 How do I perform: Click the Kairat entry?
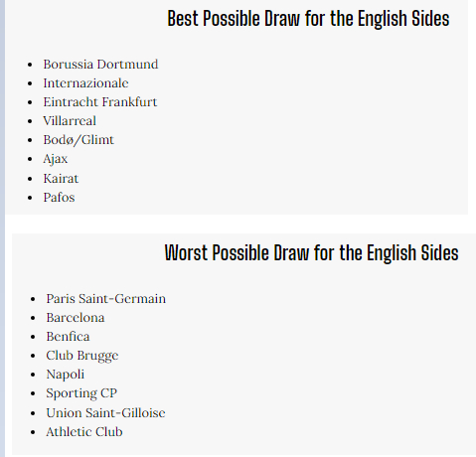coord(61,179)
